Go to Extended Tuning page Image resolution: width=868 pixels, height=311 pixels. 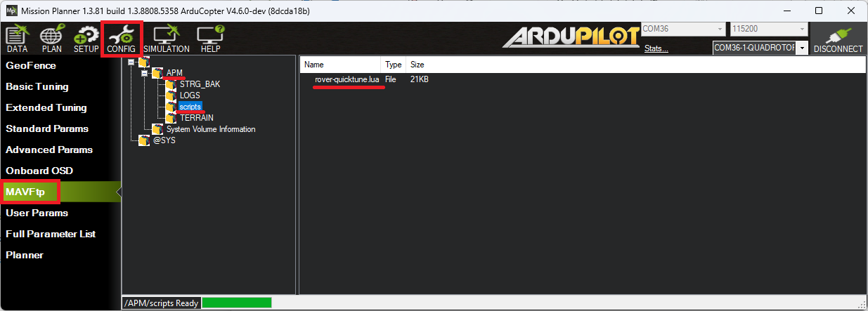46,107
